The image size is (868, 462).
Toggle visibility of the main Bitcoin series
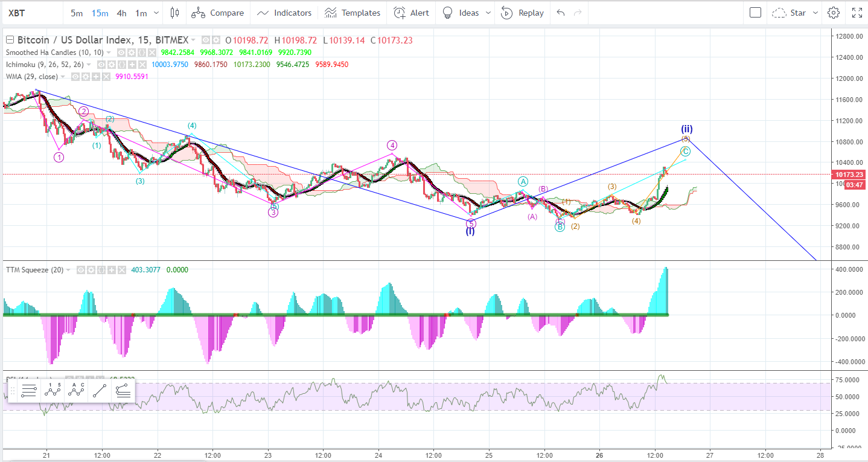point(206,40)
